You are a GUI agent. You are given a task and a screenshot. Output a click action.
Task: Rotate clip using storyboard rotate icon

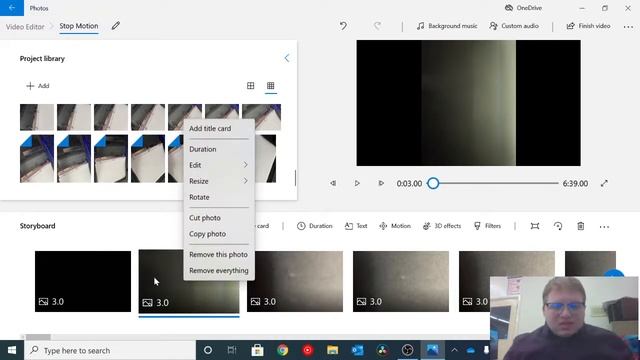[558, 226]
